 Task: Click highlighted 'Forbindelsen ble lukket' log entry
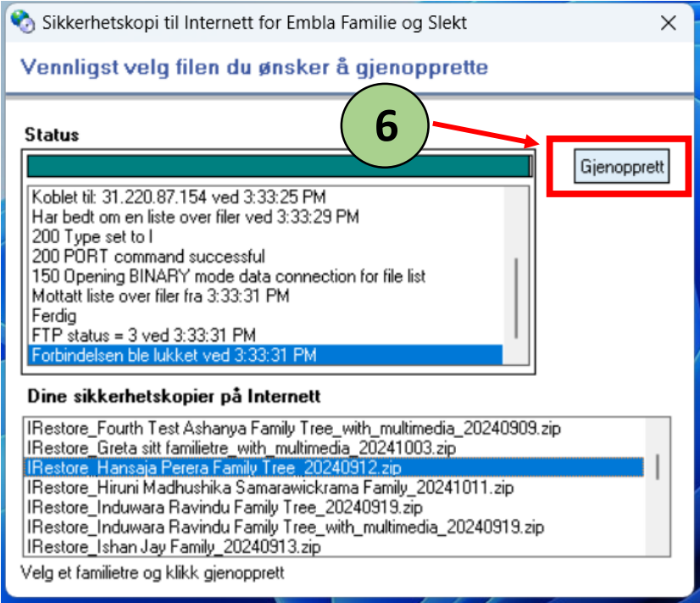pyautogui.click(x=174, y=355)
